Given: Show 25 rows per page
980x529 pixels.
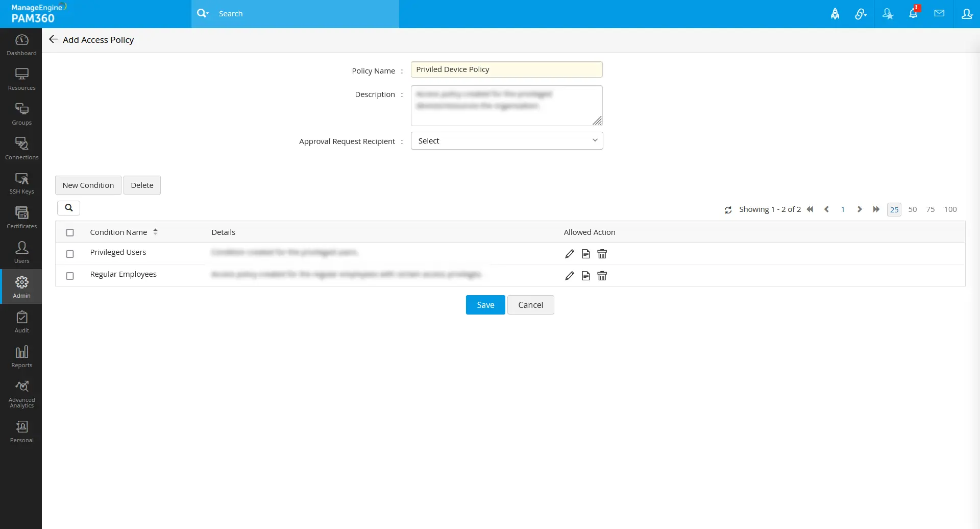Looking at the screenshot, I should [x=894, y=209].
